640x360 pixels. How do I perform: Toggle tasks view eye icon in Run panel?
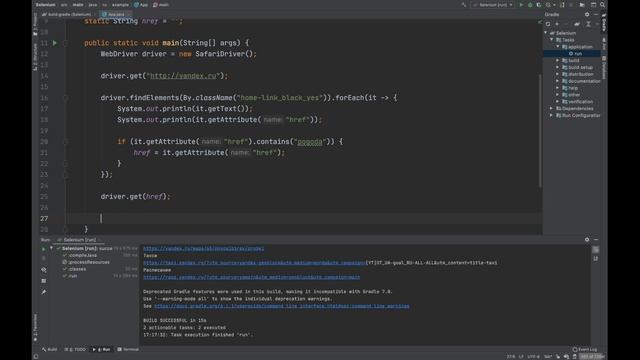click(x=44, y=270)
